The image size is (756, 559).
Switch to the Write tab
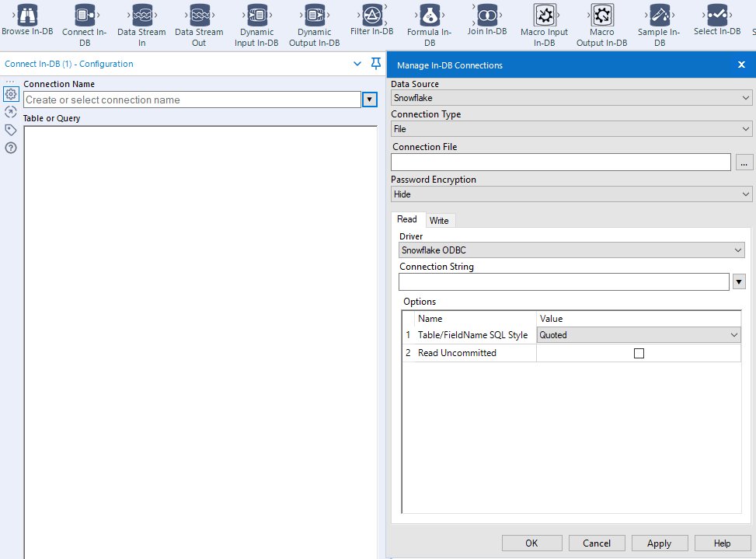[439, 221]
